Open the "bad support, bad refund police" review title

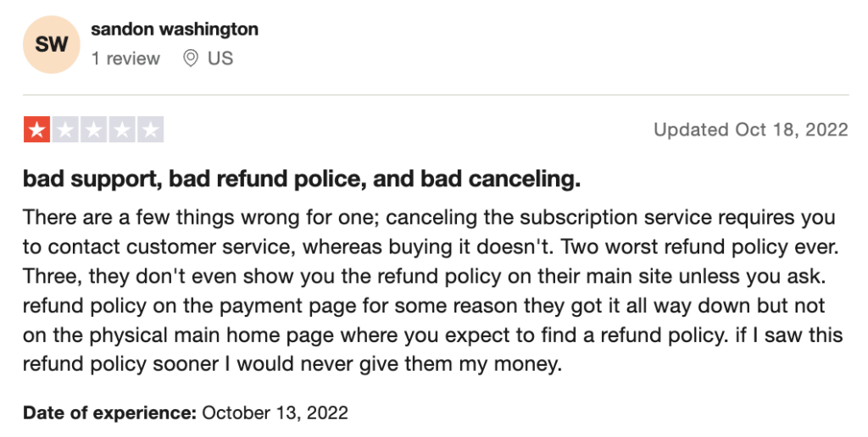coord(302,180)
